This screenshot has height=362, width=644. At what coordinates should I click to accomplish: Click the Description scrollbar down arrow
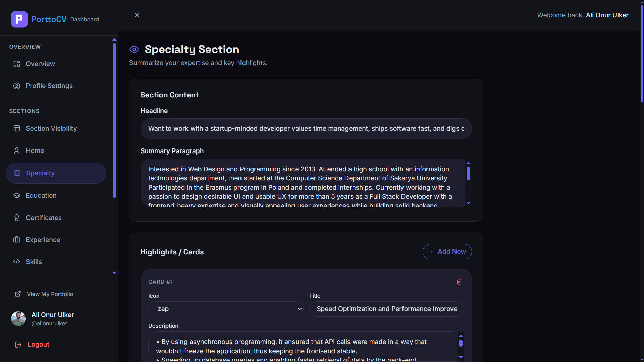tap(461, 357)
